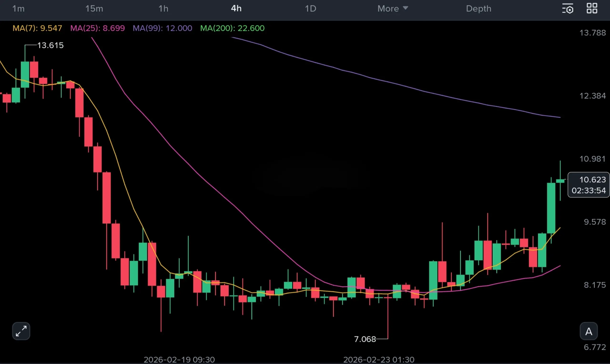Select the 4h interval tab

pyautogui.click(x=236, y=9)
